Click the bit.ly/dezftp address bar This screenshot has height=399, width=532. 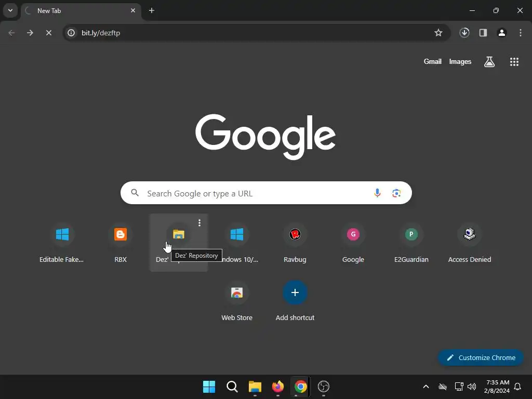[x=257, y=33]
